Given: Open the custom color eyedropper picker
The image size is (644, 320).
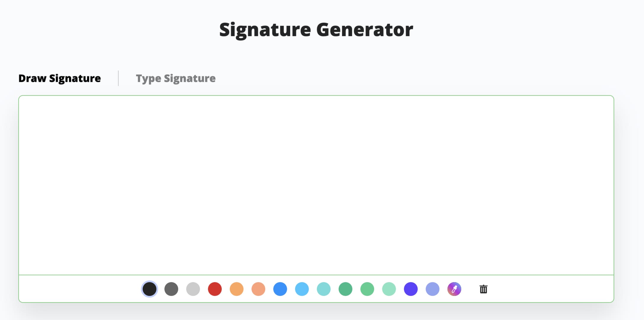Looking at the screenshot, I should pos(454,289).
